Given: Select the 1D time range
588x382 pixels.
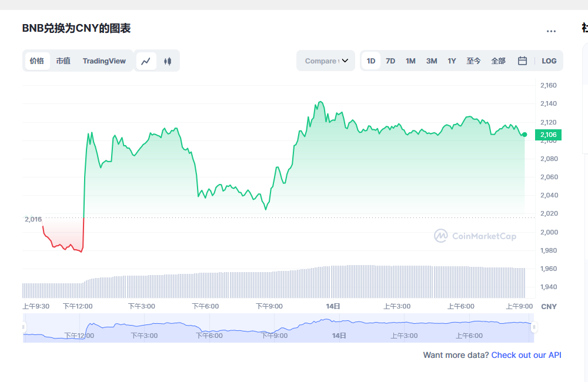Looking at the screenshot, I should (x=371, y=61).
